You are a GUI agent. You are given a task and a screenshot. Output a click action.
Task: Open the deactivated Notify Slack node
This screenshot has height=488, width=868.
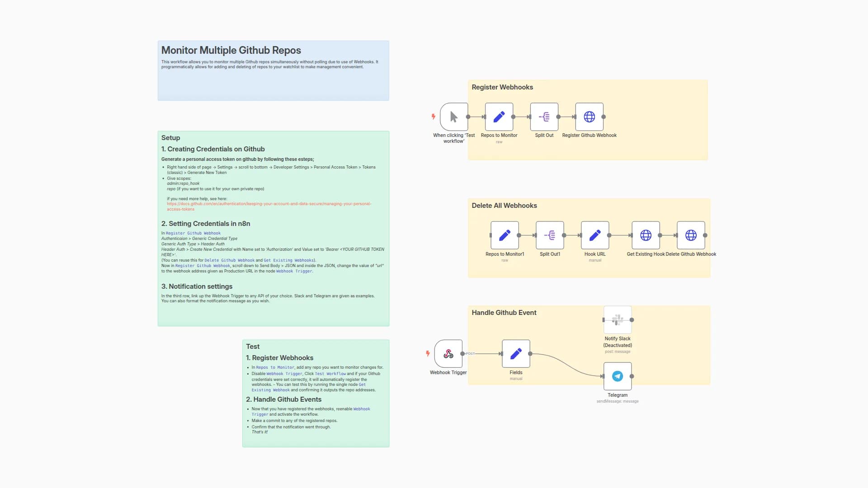618,320
